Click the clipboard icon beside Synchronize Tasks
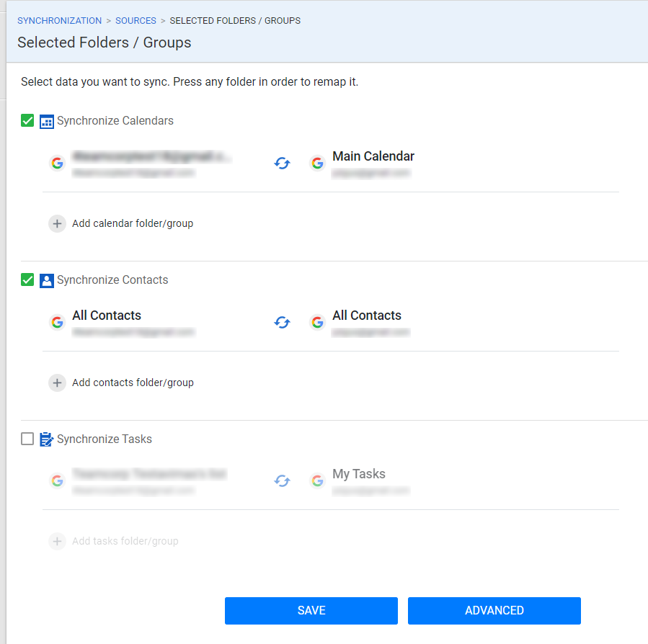The image size is (648, 644). 47,439
